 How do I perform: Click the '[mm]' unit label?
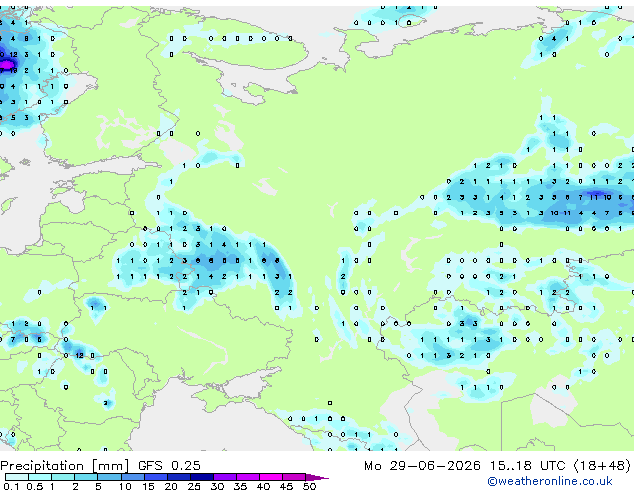click(x=111, y=466)
